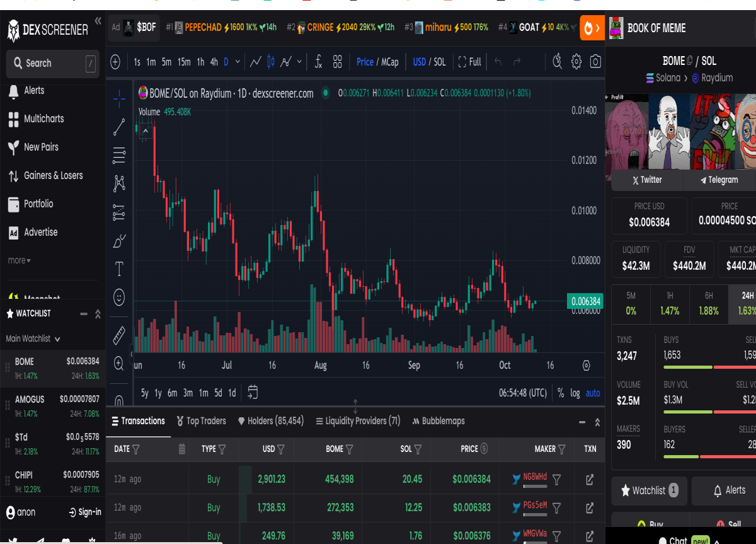Expand the more sidebar menu

(x=19, y=260)
